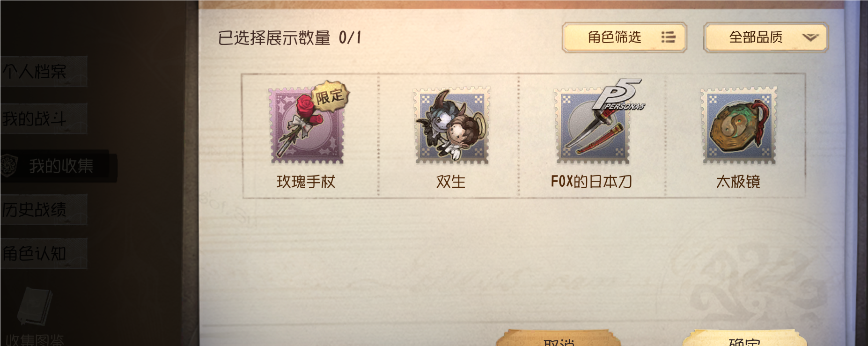Click the 取消 cancel button
The image size is (868, 346).
[x=559, y=339]
